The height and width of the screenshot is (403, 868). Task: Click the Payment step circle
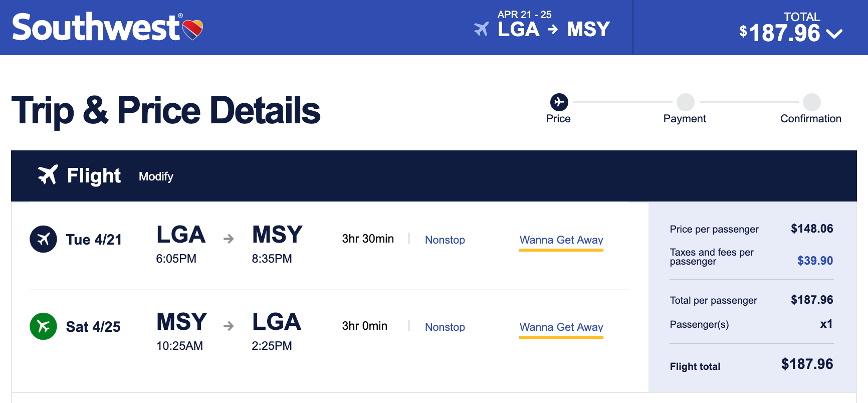[x=685, y=102]
